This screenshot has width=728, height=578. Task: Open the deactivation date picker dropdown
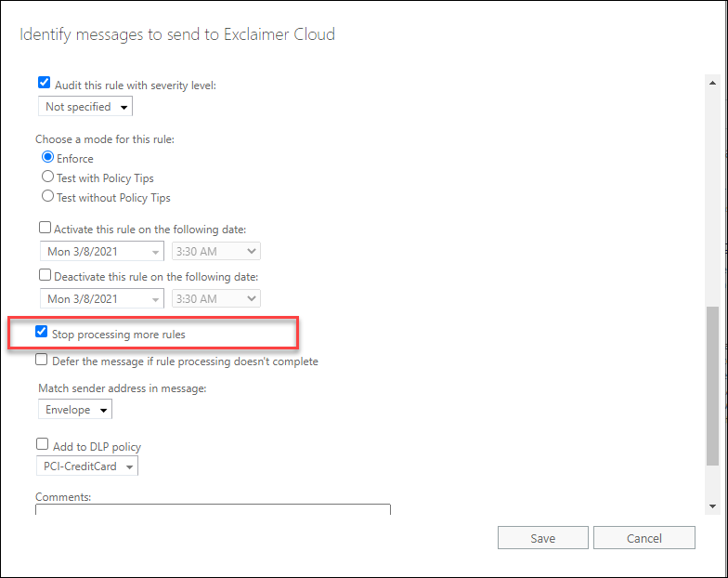pyautogui.click(x=102, y=299)
